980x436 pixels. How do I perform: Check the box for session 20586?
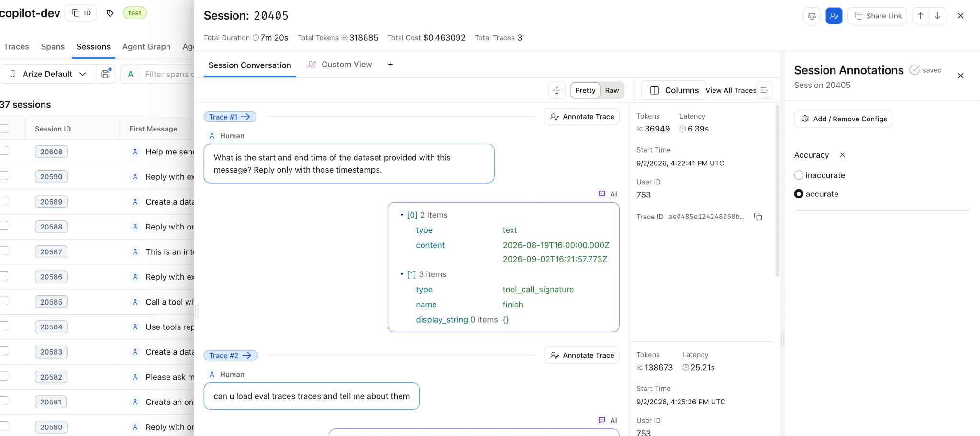pyautogui.click(x=3, y=276)
